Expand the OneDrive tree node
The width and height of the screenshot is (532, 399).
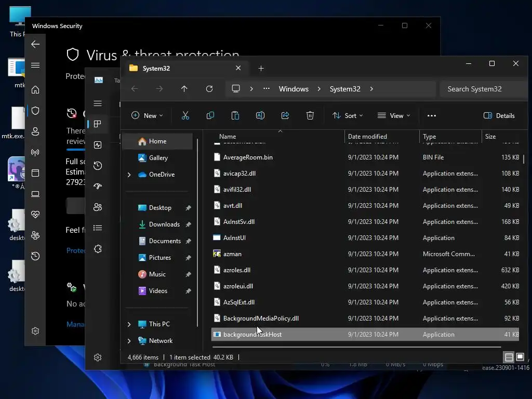(x=129, y=175)
